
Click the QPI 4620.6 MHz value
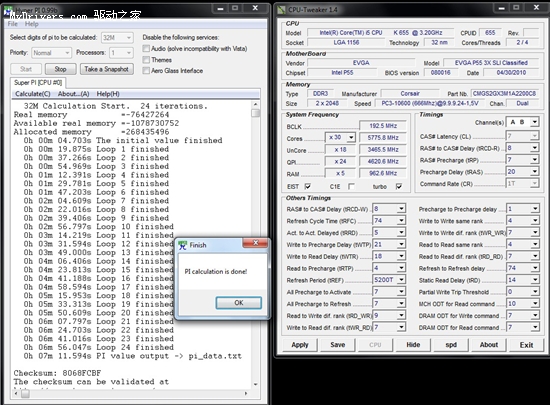point(383,161)
